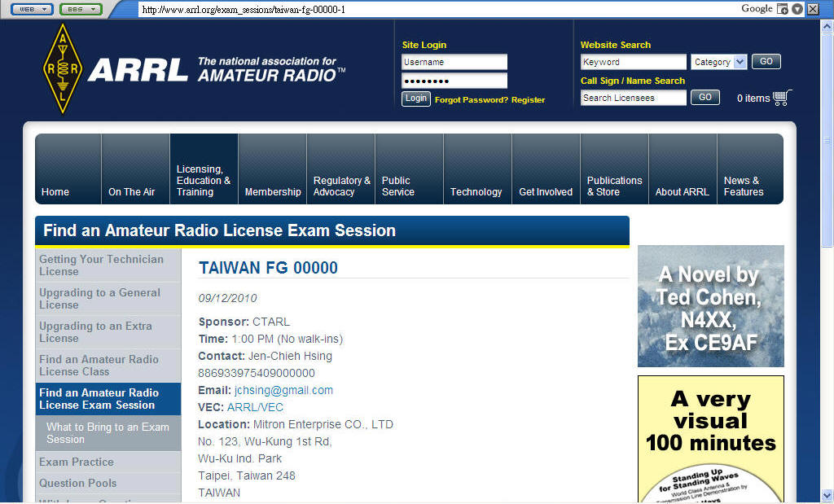Expand the Category dropdown in Website Search
Image resolution: width=834 pixels, height=504 pixels.
click(x=719, y=62)
